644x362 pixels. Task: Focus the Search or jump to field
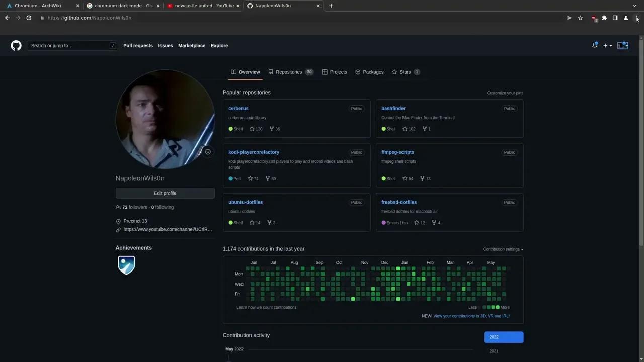click(x=72, y=46)
